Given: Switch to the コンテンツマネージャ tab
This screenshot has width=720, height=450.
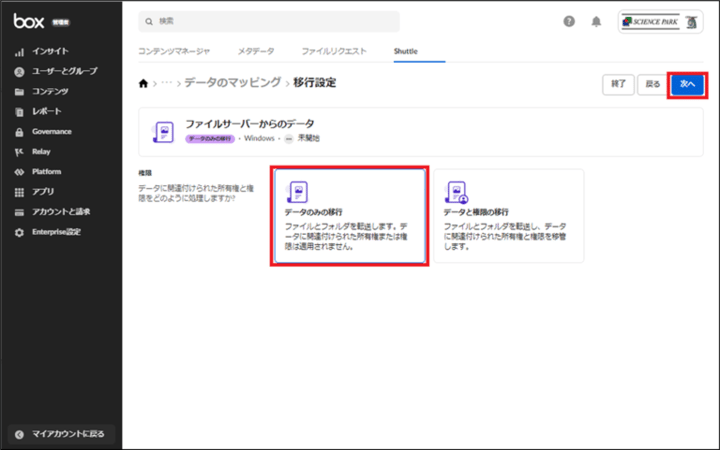Looking at the screenshot, I should 174,50.
